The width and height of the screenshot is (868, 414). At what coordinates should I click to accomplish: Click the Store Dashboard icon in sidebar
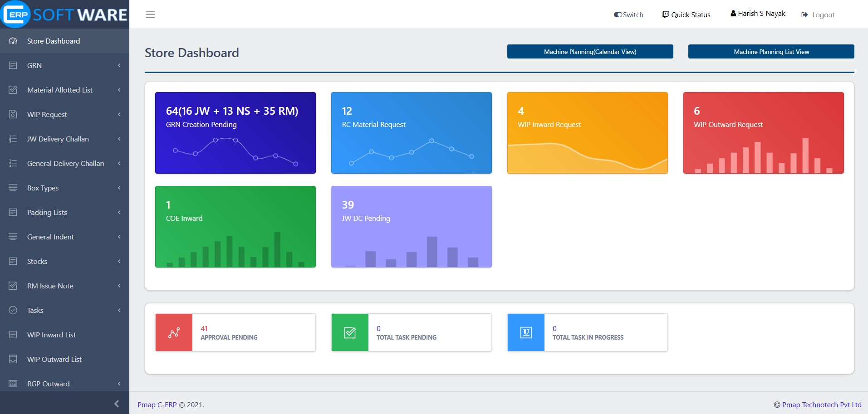[13, 41]
